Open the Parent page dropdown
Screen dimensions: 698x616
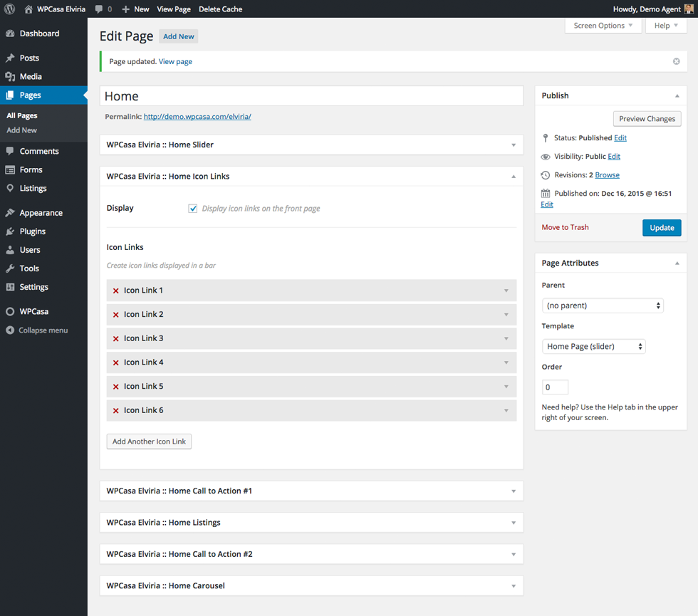point(603,306)
